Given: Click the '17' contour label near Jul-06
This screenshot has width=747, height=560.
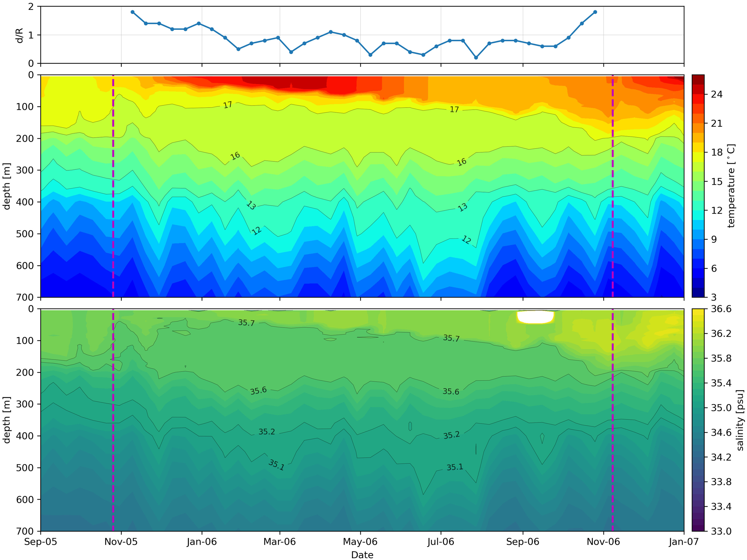Looking at the screenshot, I should 454,109.
